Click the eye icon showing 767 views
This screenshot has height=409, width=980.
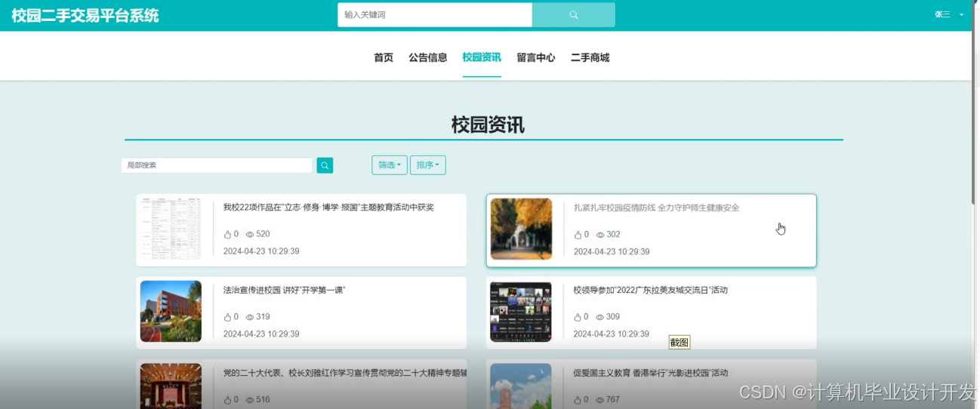[600, 399]
